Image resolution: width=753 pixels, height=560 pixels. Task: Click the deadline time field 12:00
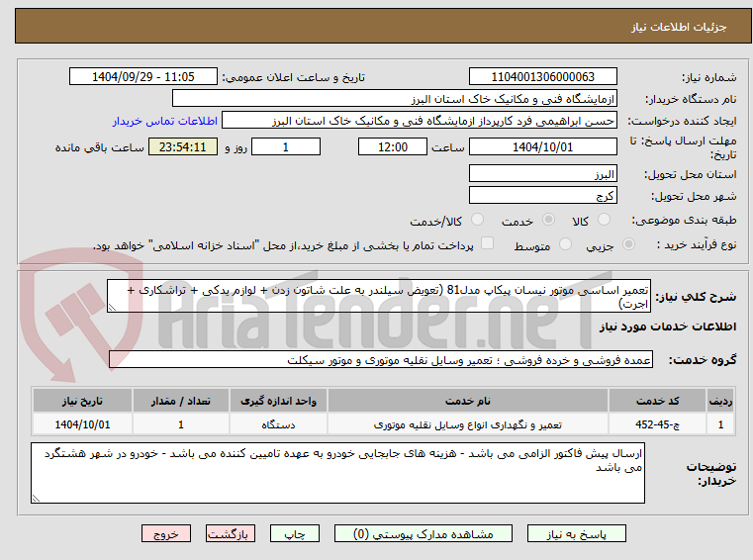tap(393, 147)
